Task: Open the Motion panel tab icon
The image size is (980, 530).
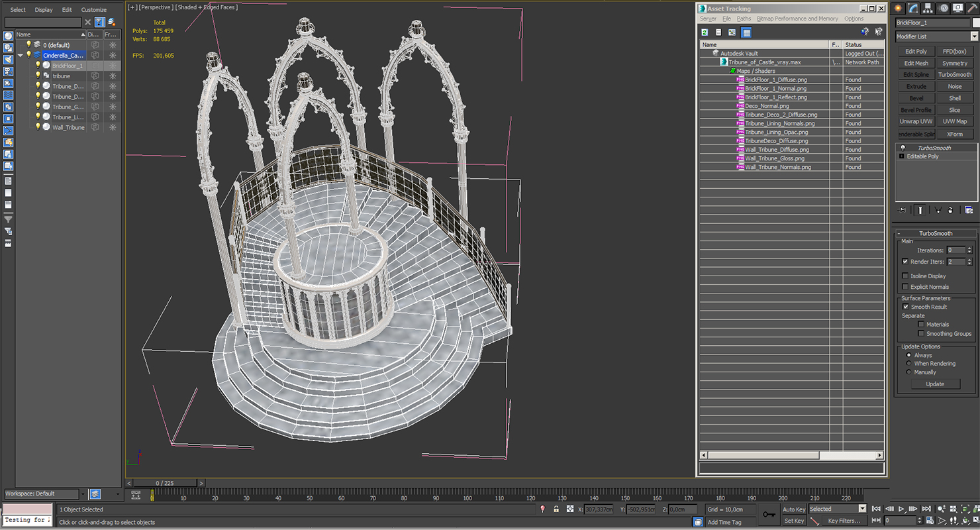Action: click(x=944, y=9)
